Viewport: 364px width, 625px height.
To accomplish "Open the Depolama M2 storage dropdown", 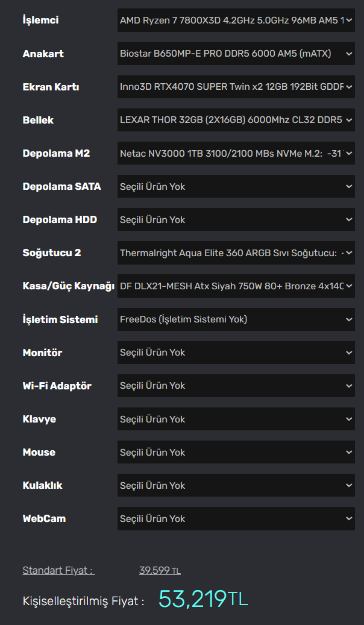I will point(236,153).
